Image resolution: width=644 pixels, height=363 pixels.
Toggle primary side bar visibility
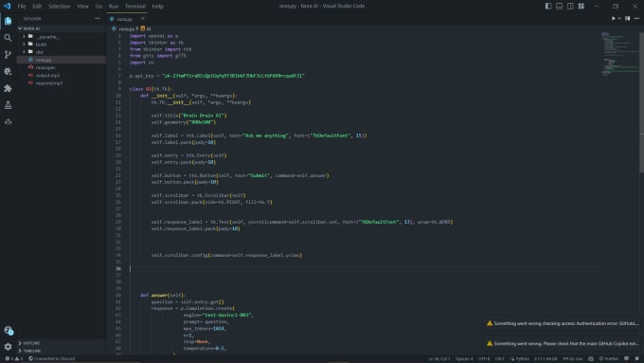tap(548, 7)
